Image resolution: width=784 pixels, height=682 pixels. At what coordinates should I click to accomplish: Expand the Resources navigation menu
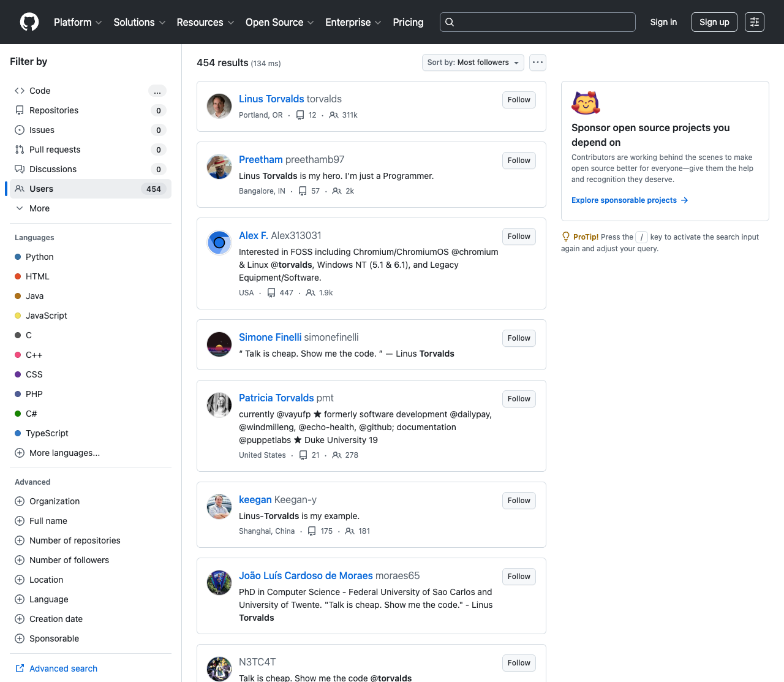(x=205, y=22)
